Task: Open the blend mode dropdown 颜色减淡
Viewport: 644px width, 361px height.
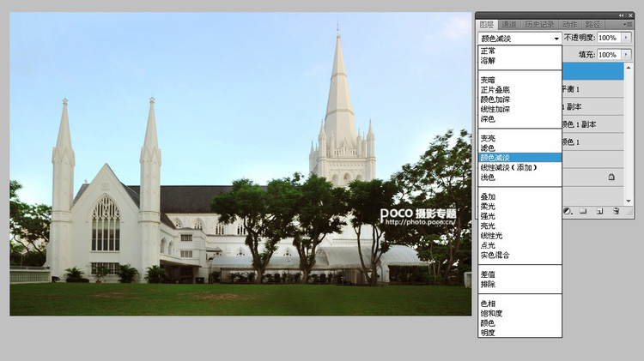Action: [x=519, y=38]
